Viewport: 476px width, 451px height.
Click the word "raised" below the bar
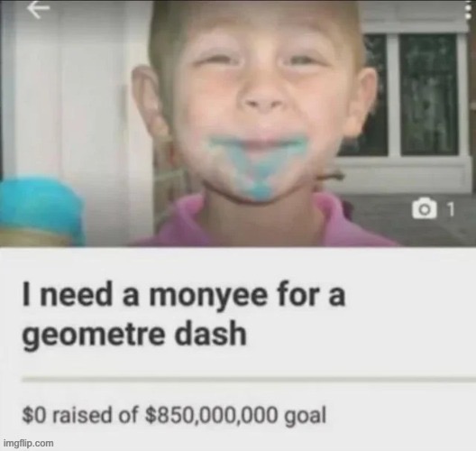83,415
